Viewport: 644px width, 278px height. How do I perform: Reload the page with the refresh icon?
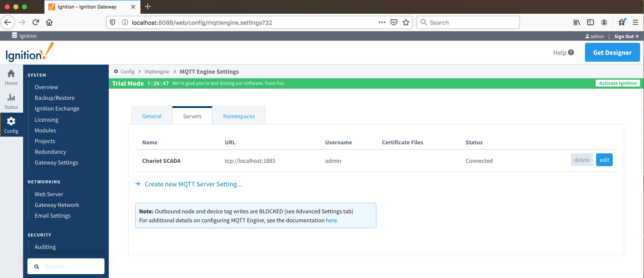click(x=36, y=22)
